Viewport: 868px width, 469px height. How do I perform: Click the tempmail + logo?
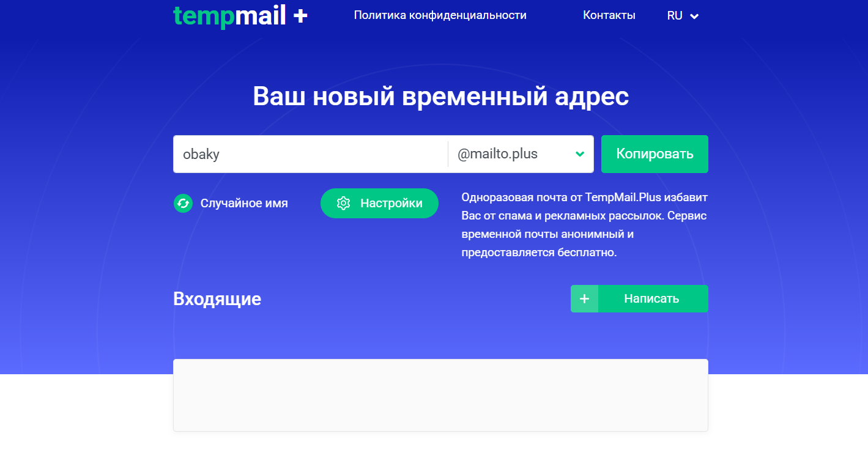tap(239, 15)
